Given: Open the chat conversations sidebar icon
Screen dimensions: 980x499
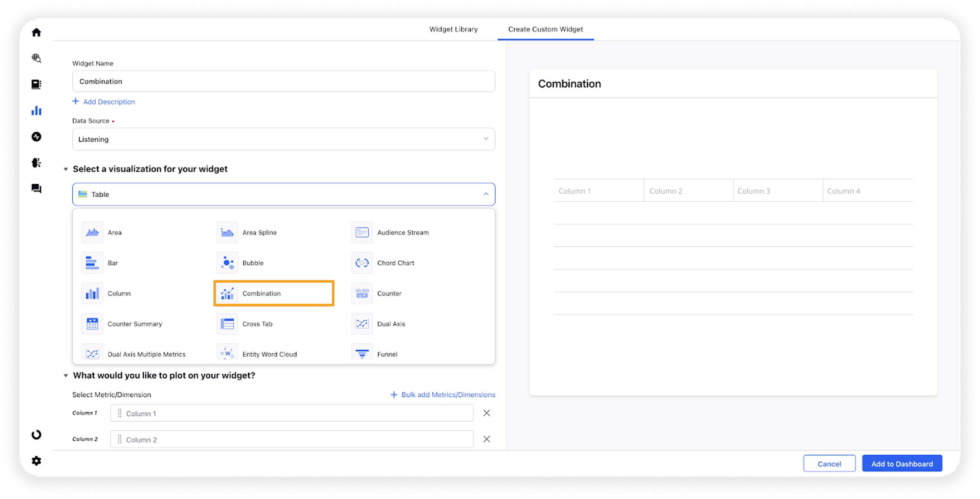Looking at the screenshot, I should point(37,189).
